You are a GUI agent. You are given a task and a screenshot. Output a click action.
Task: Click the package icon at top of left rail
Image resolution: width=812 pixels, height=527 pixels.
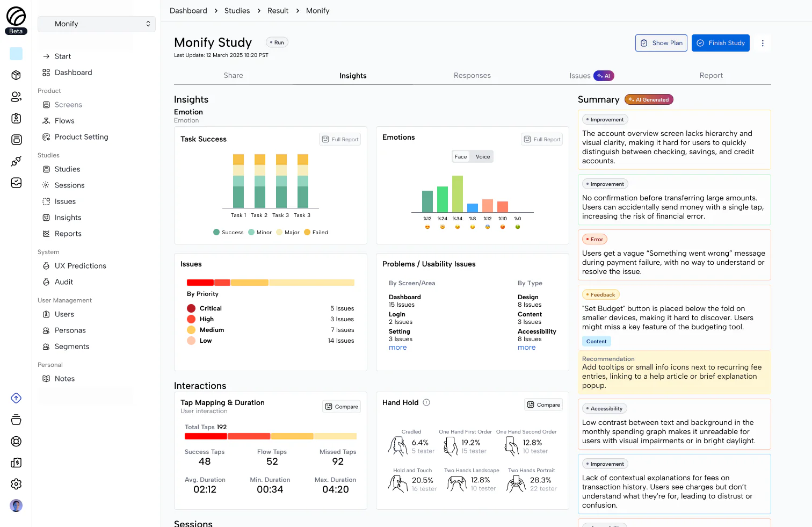[16, 75]
